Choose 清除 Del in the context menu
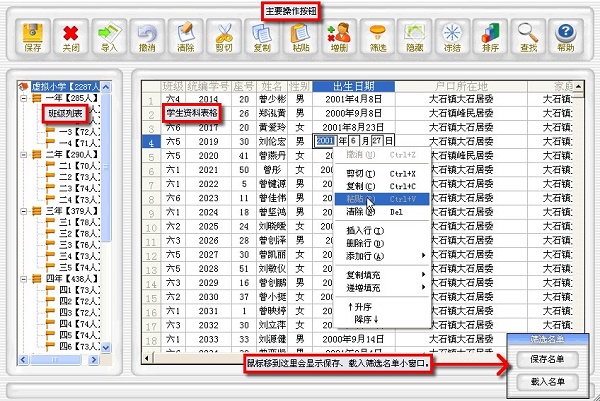 click(382, 212)
